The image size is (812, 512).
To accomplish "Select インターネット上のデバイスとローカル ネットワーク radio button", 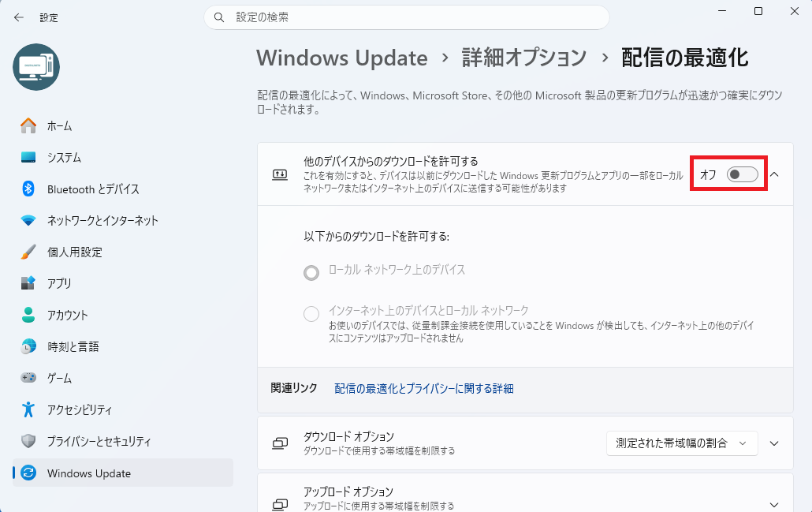I will [311, 313].
